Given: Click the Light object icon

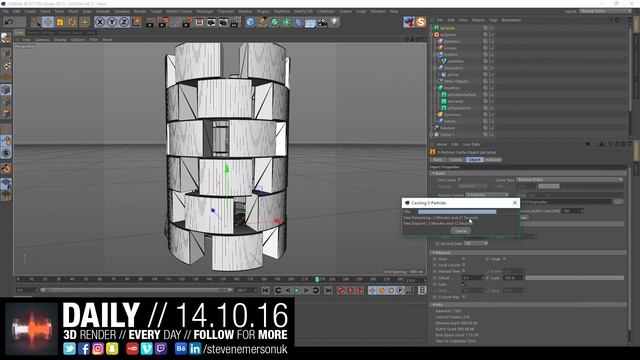Looking at the screenshot, I should point(334,22).
